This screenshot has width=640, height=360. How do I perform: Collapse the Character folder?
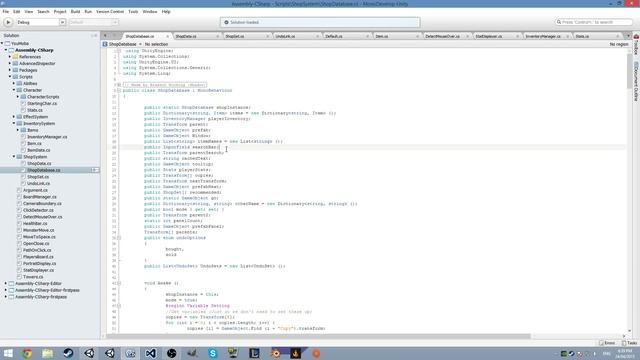14,90
